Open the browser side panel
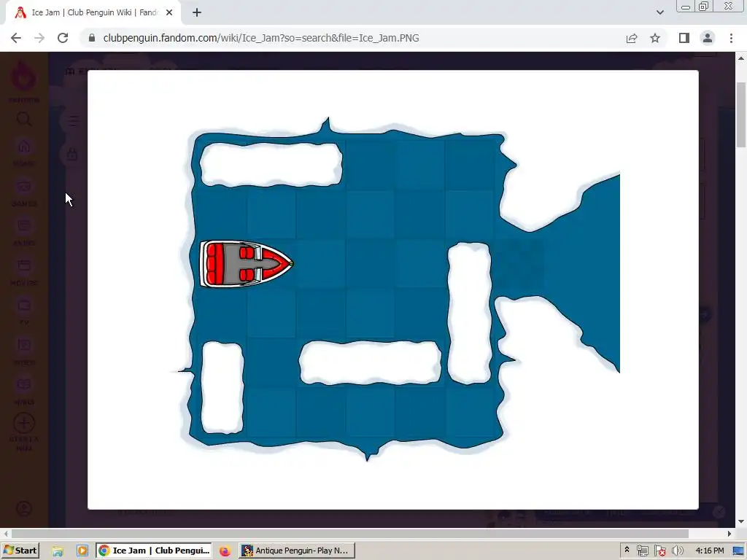 [x=684, y=38]
